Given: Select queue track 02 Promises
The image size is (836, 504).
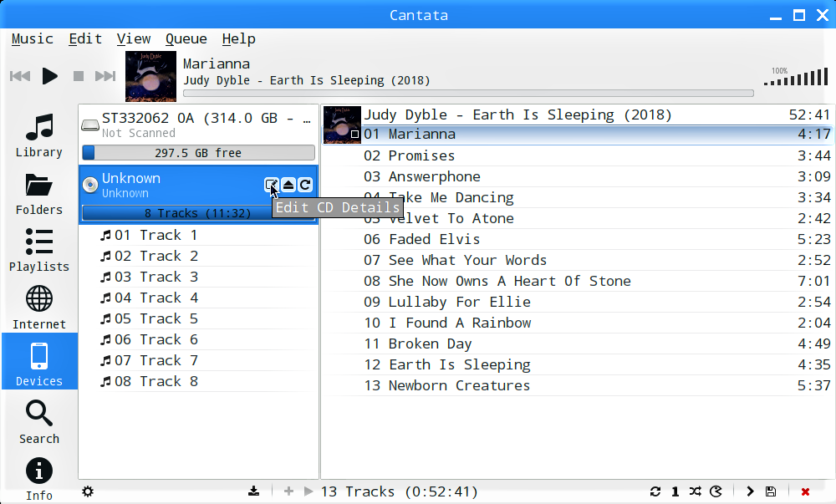Looking at the screenshot, I should [x=579, y=155].
